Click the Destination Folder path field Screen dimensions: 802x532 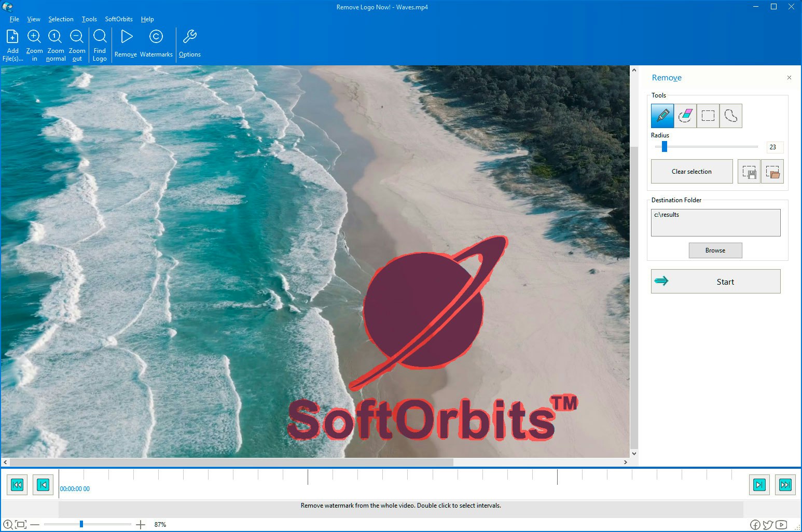715,222
